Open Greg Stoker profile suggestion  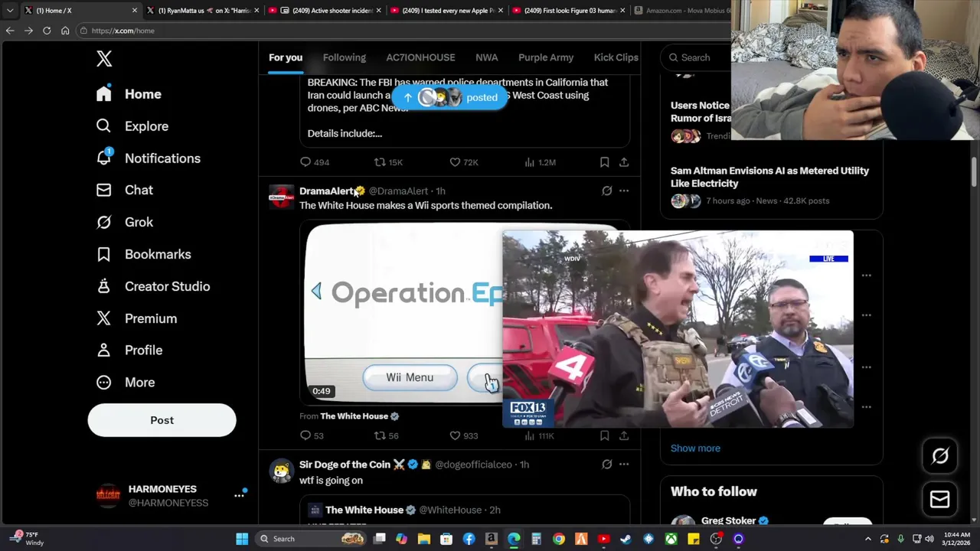(x=728, y=520)
